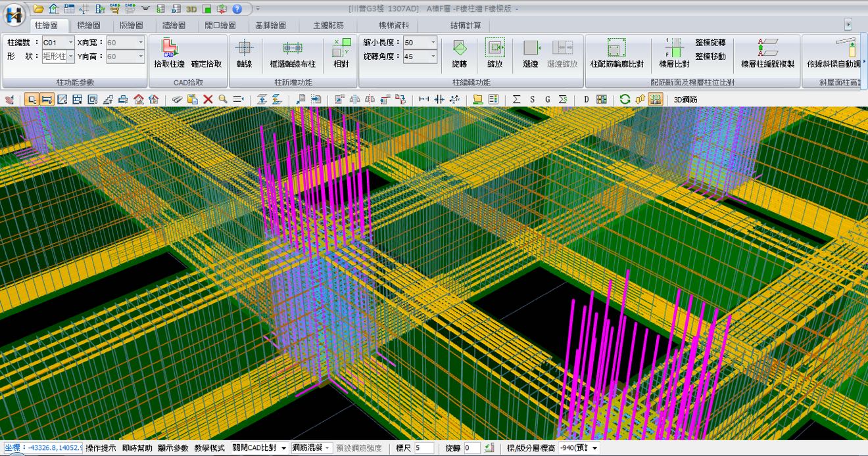Select the 縮放 scale tool
Image resolution: width=868 pixels, height=456 pixels.
click(x=494, y=49)
